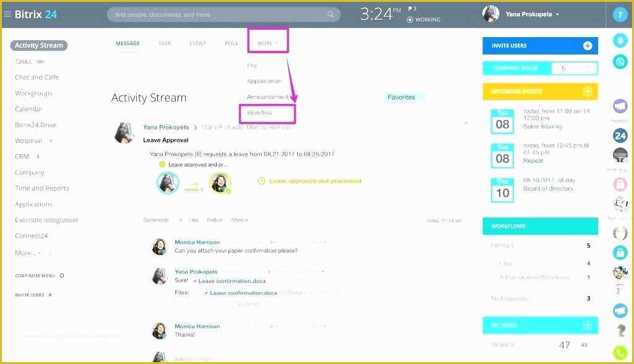Click the pink chat bubble icon

pos(620,184)
